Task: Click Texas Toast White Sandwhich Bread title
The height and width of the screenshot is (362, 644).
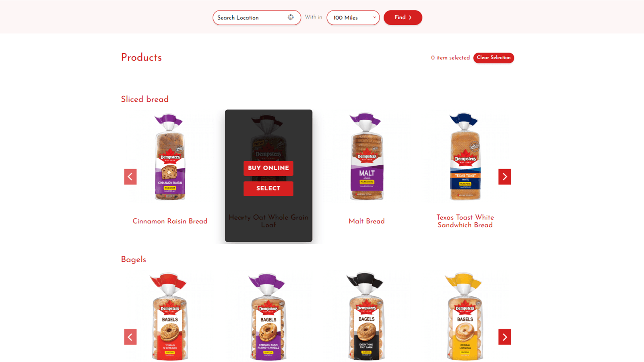Action: tap(465, 221)
